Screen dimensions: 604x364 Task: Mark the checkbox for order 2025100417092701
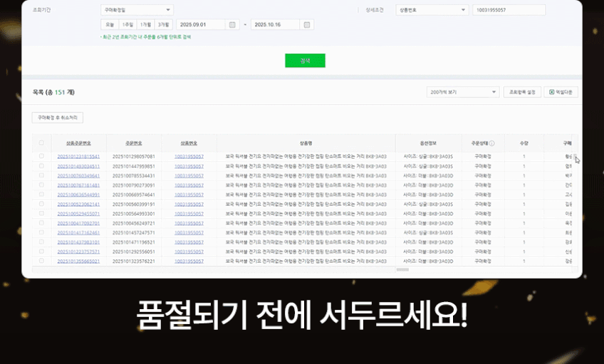[x=41, y=223]
